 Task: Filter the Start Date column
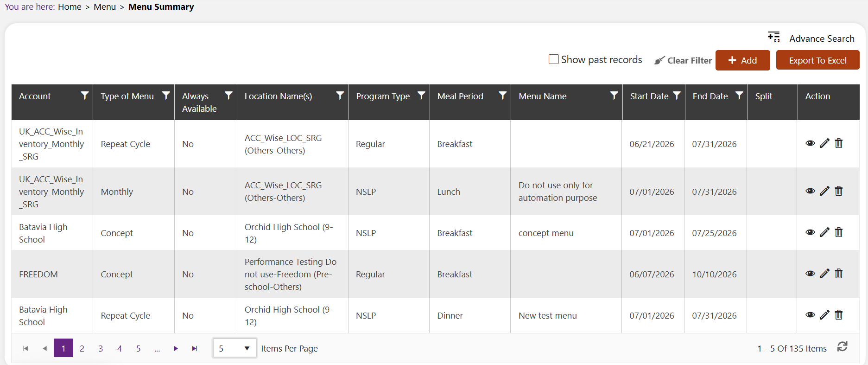pos(677,96)
